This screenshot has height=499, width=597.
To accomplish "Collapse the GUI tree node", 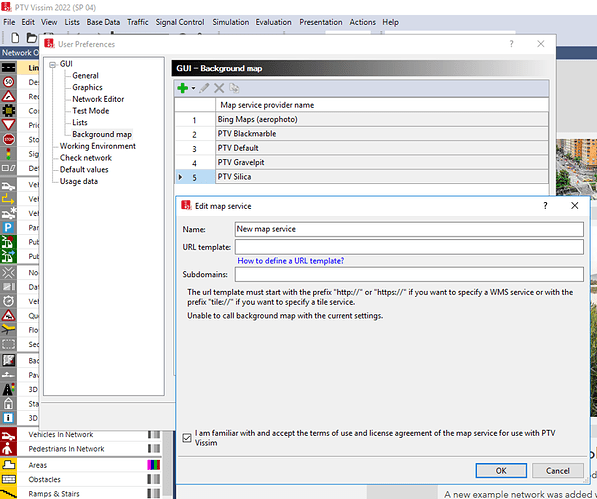I will (x=53, y=65).
